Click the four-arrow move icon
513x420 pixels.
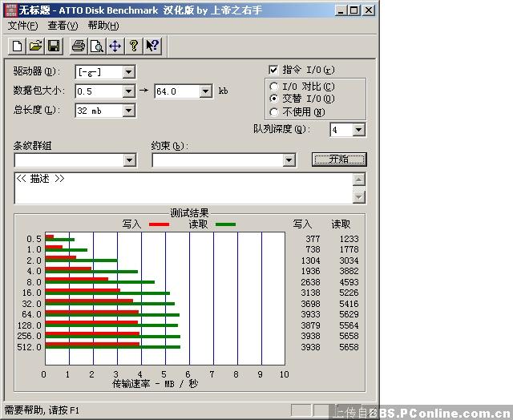[x=115, y=46]
